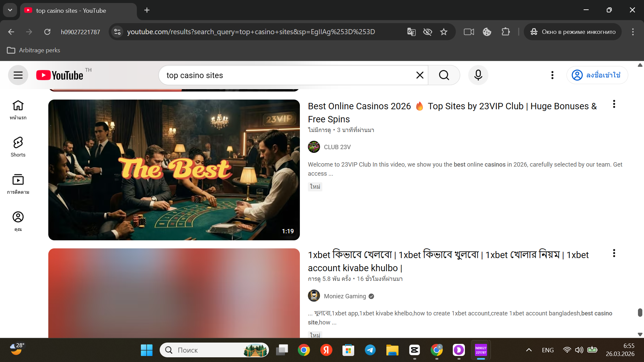644x362 pixels.
Task: Visit the Moniez Gaming channel name
Action: point(345,296)
